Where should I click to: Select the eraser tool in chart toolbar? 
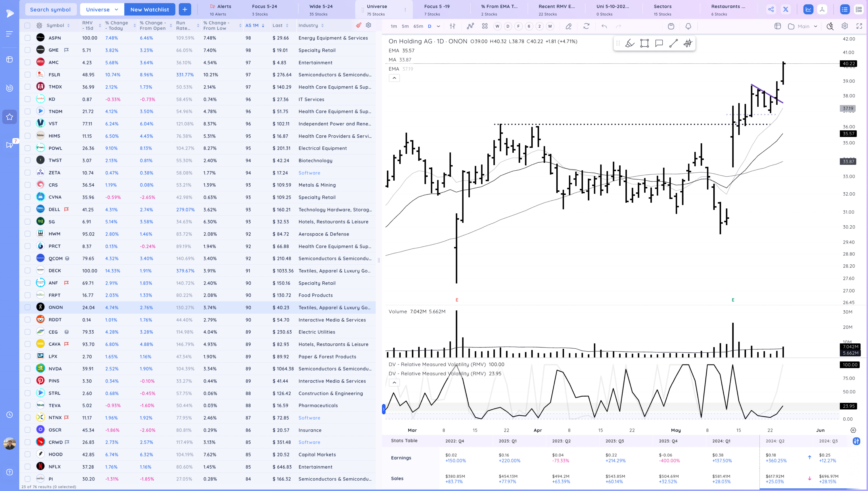coord(568,26)
